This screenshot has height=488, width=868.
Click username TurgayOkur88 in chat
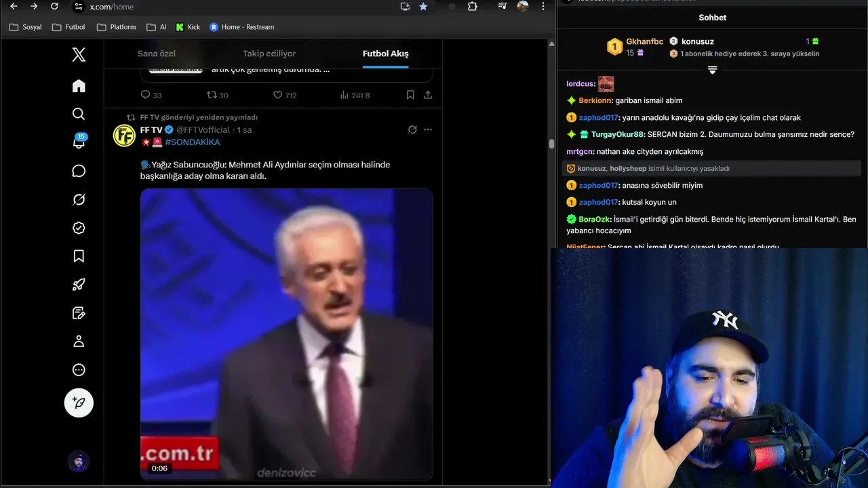click(x=618, y=134)
